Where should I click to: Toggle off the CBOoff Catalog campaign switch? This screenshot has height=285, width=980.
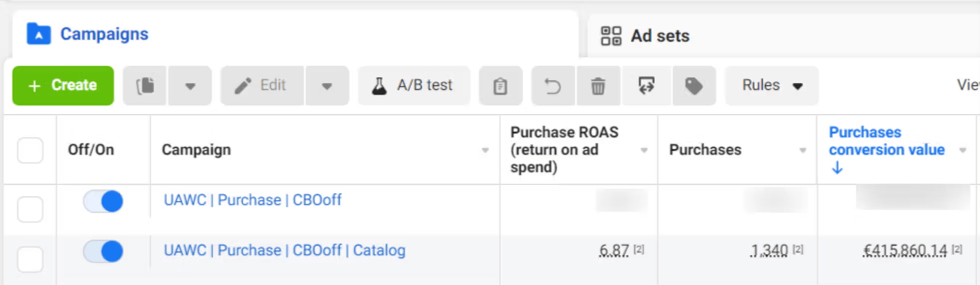pyautogui.click(x=103, y=251)
